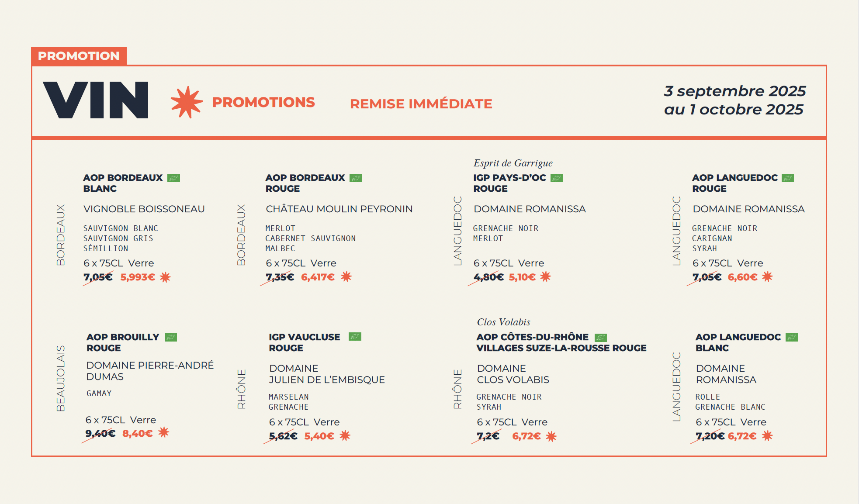Click the crossed-out 7,35€ price
Image resolution: width=859 pixels, height=504 pixels.
[x=280, y=277]
